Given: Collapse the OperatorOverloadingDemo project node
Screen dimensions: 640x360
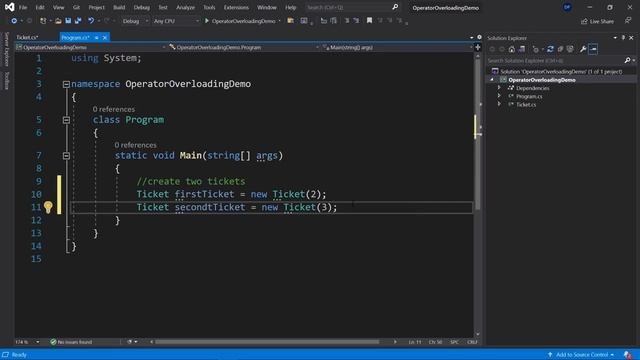Looking at the screenshot, I should tap(492, 80).
